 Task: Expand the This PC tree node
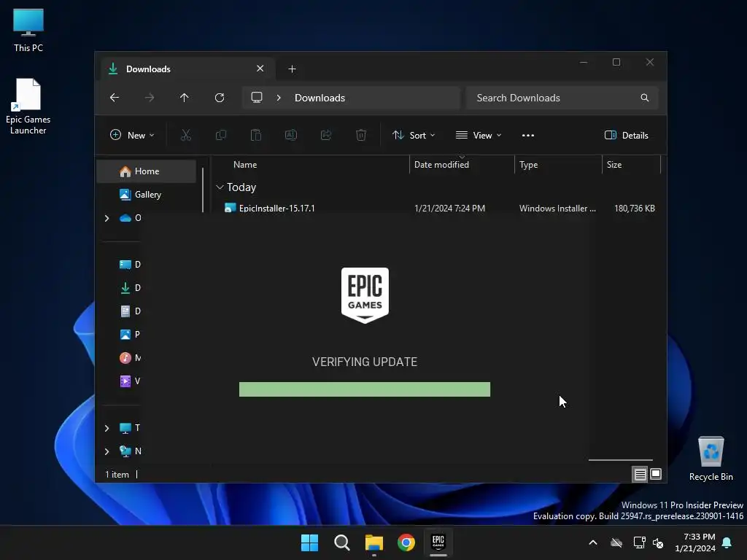click(x=107, y=428)
